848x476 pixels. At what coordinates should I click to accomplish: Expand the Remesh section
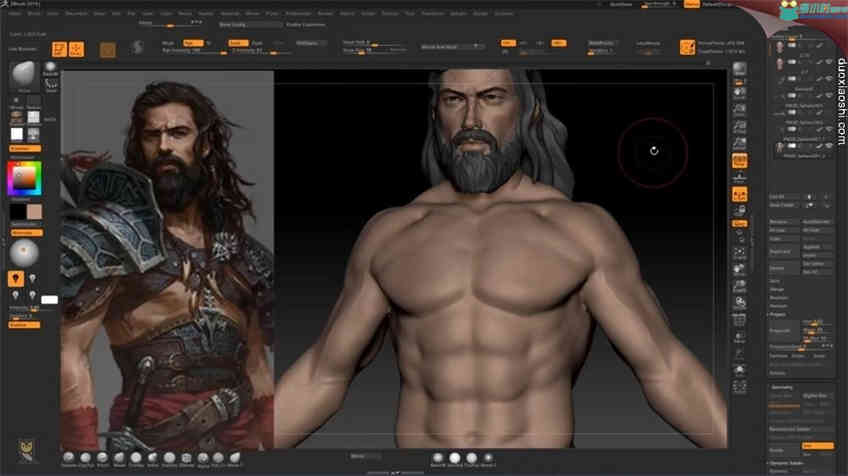point(778,298)
